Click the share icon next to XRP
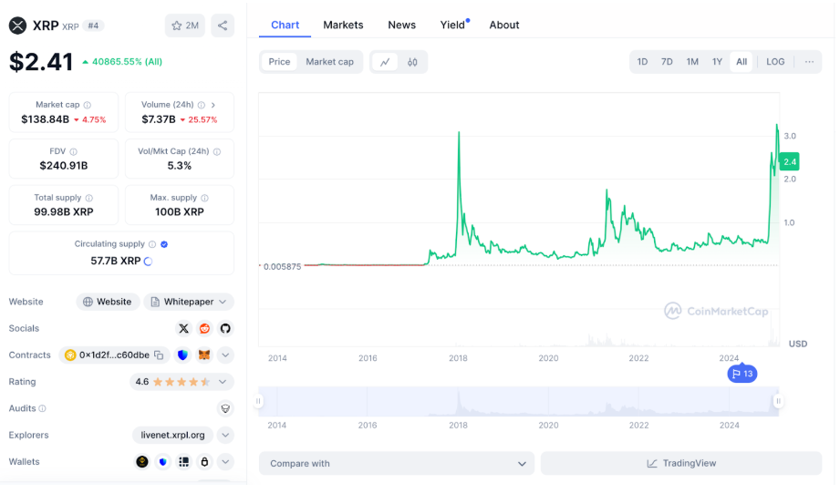This screenshot has width=840, height=504. coord(223,26)
